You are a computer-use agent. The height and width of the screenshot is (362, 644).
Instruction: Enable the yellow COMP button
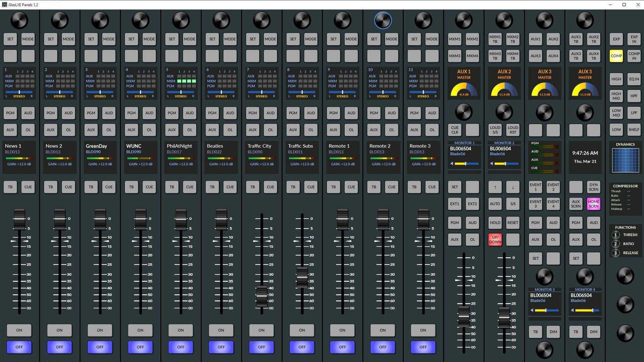point(616,56)
